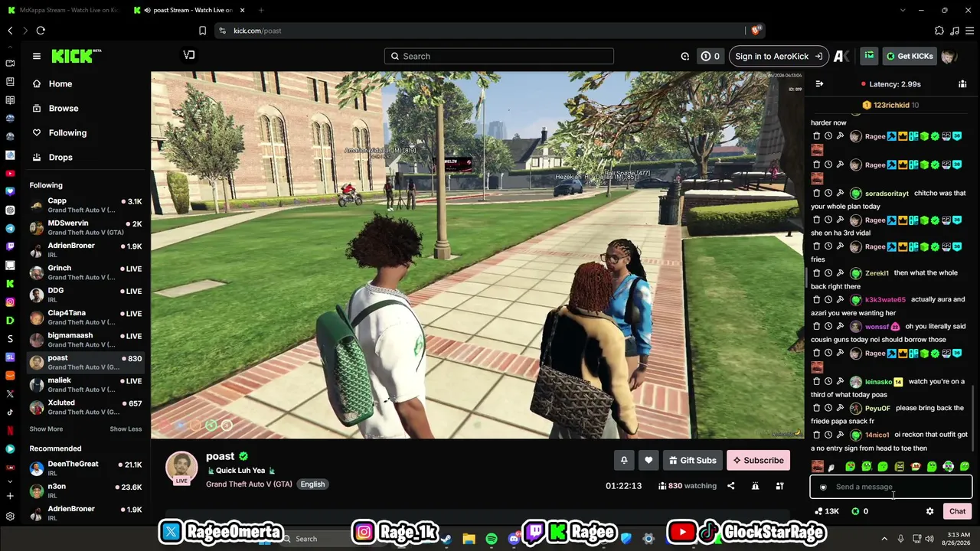Open DeenTheGreat in Recommended list
Screen dimensions: 980x551
pyautogui.click(x=86, y=468)
